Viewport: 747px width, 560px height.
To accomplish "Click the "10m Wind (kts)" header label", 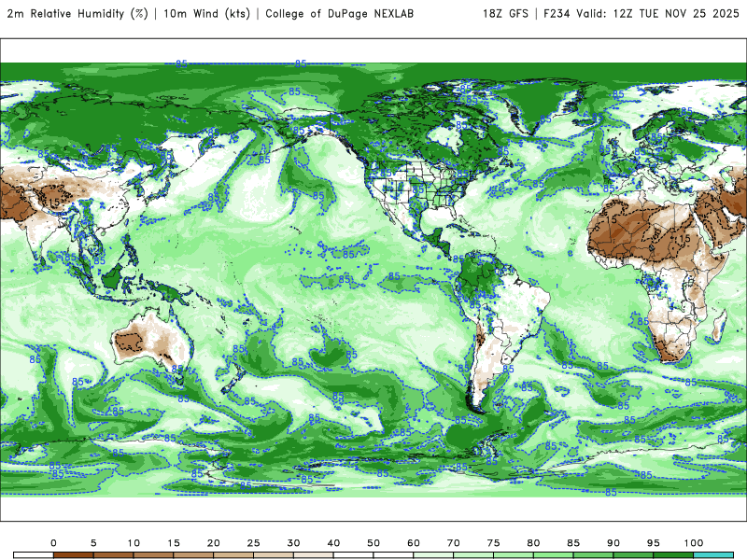I will coord(206,13).
